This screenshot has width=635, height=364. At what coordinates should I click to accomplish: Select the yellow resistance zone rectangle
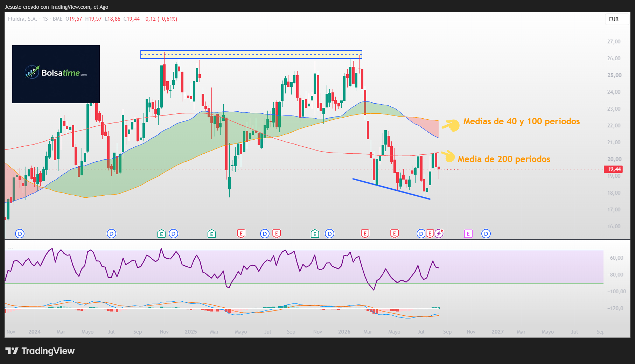(251, 54)
